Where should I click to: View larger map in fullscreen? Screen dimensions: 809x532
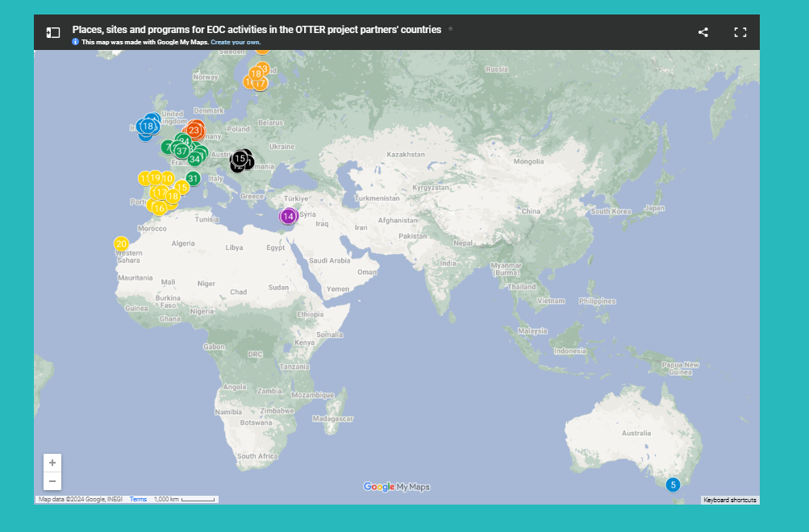coord(740,32)
